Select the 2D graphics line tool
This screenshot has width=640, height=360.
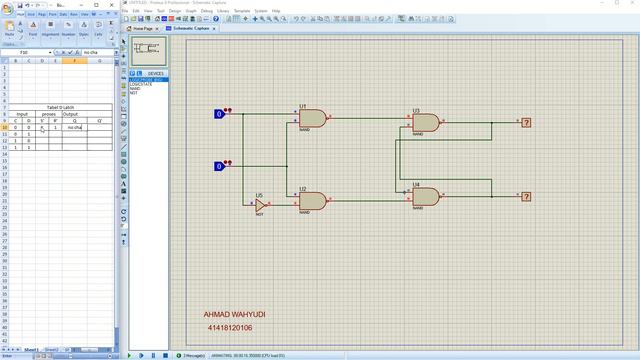click(124, 147)
